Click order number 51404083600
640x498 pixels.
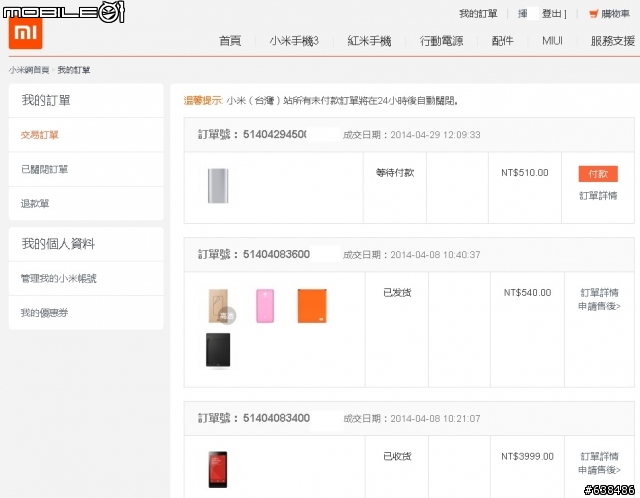coord(276,254)
